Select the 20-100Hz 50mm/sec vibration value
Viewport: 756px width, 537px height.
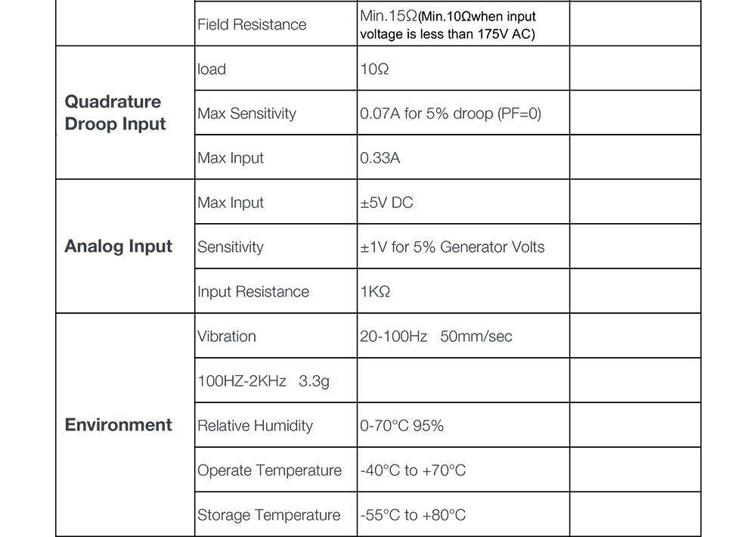click(436, 337)
